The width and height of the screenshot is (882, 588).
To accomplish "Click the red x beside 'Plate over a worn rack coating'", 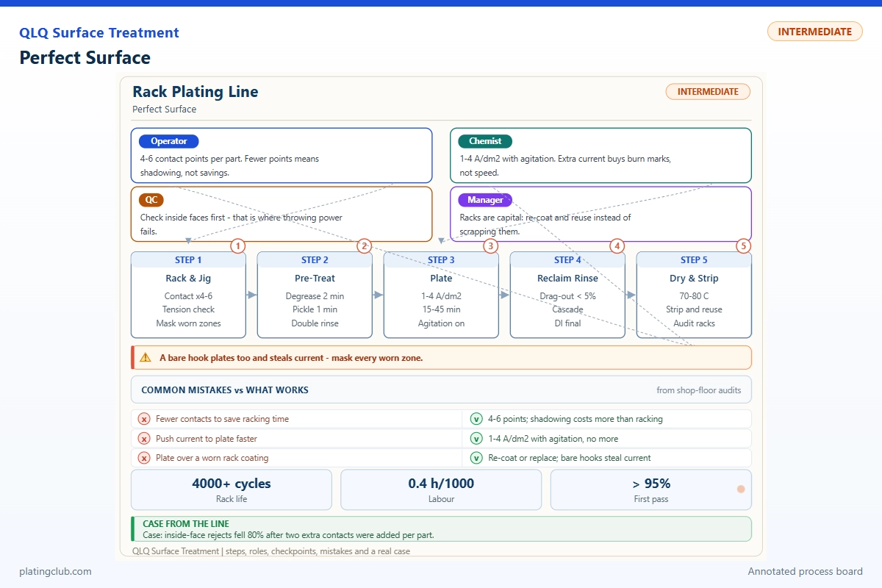I will tap(145, 458).
